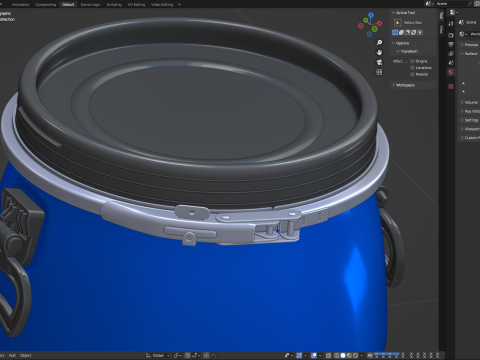The width and height of the screenshot is (480, 360).
Task: Open the View Layer properties tab icon
Action: point(451,53)
